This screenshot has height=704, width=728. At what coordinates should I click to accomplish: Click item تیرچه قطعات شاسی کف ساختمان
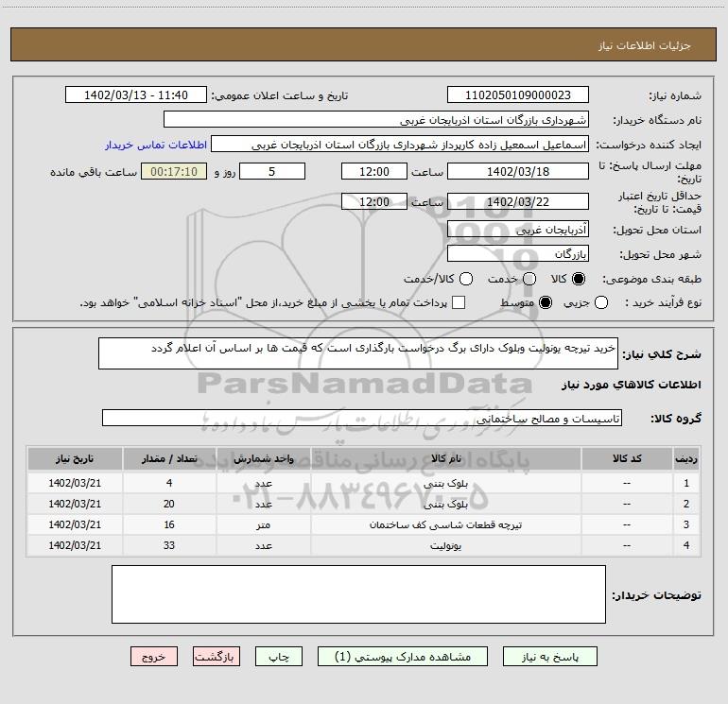click(445, 524)
